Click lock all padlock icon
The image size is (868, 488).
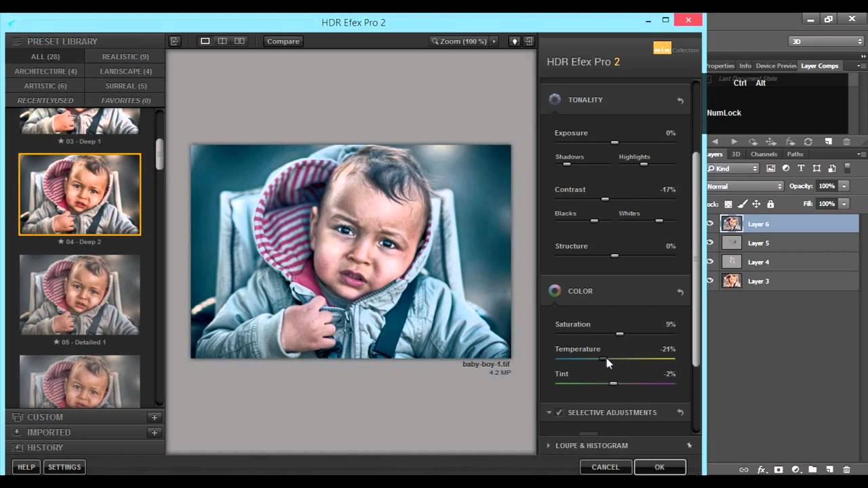point(770,203)
